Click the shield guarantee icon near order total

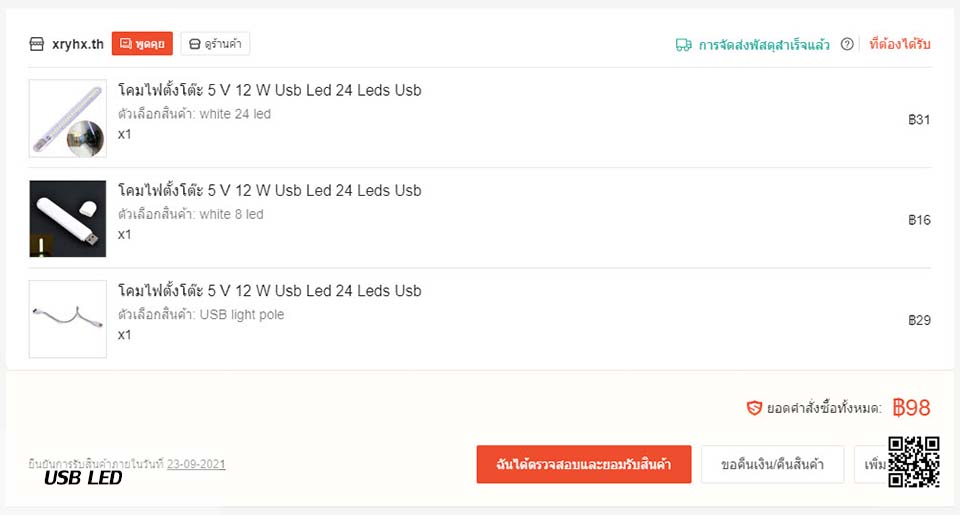pyautogui.click(x=754, y=408)
